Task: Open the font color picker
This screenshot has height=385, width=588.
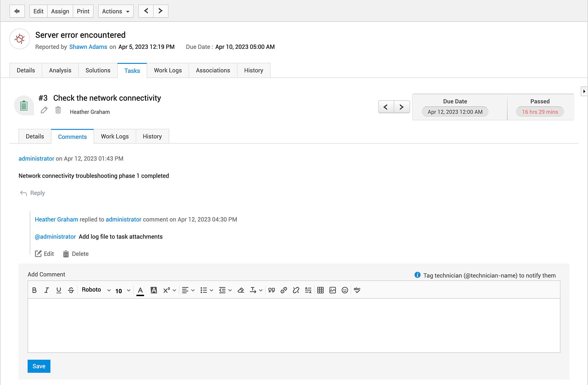Action: pos(140,291)
